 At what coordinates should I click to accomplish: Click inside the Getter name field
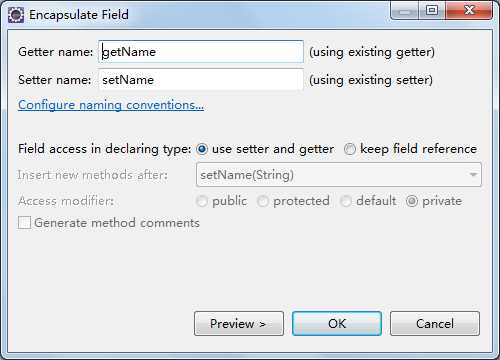coord(201,52)
